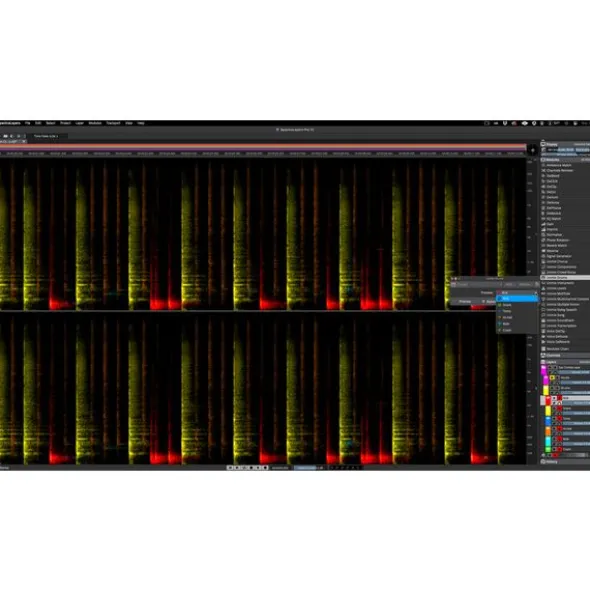This screenshot has height=591, width=590.
Task: Toggle visibility checkbox of the Toms layer
Action: 554,418
